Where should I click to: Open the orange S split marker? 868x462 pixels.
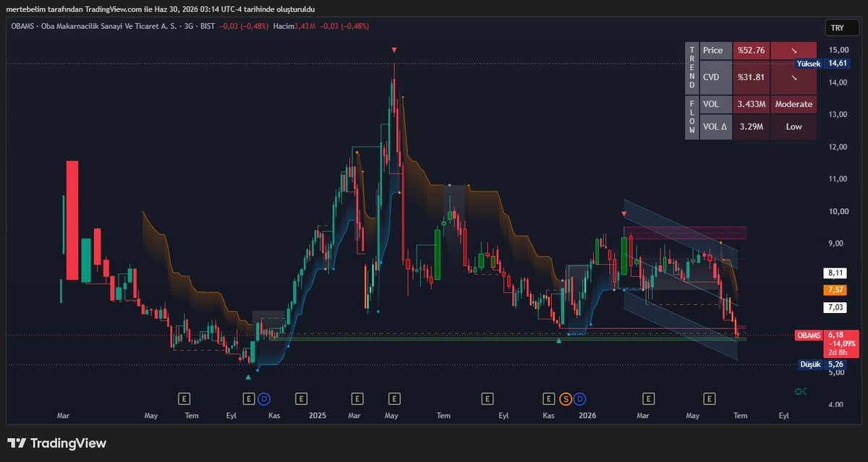[x=566, y=398]
